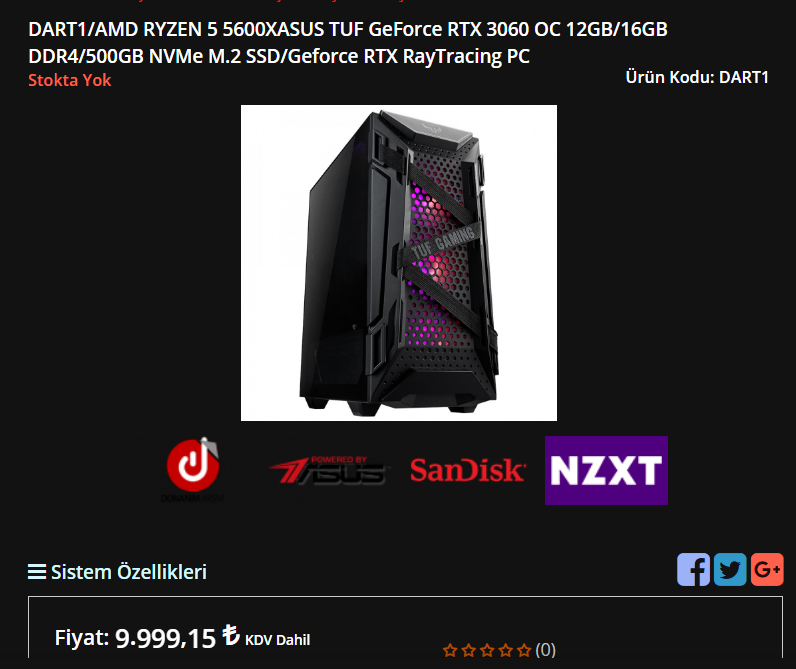Click the KDV Dahil label
Viewport: 796px width, 669px height.
tap(278, 640)
